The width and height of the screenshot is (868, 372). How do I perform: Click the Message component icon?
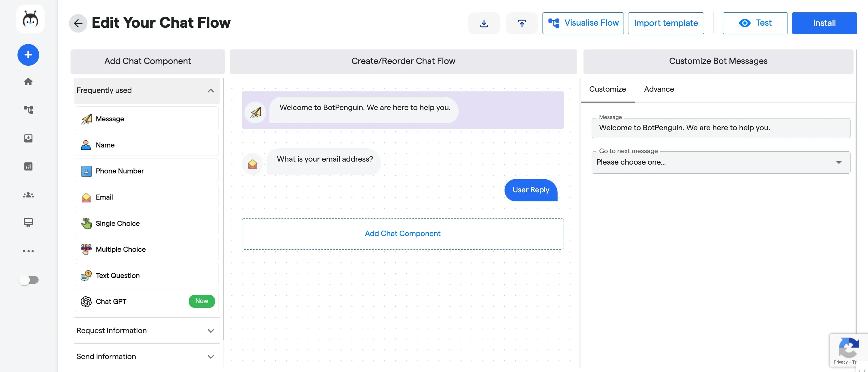(86, 118)
